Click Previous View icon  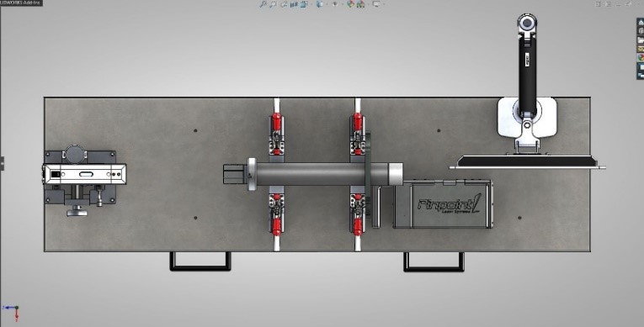point(284,4)
